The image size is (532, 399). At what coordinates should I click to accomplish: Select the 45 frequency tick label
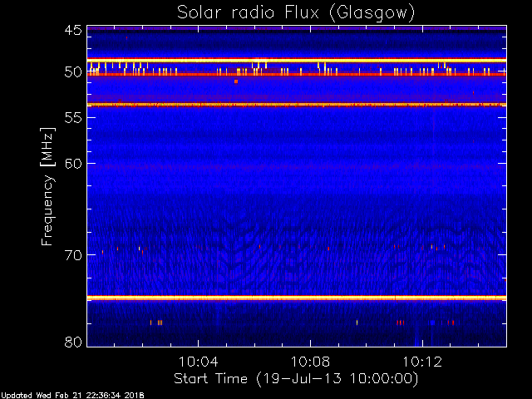[73, 31]
